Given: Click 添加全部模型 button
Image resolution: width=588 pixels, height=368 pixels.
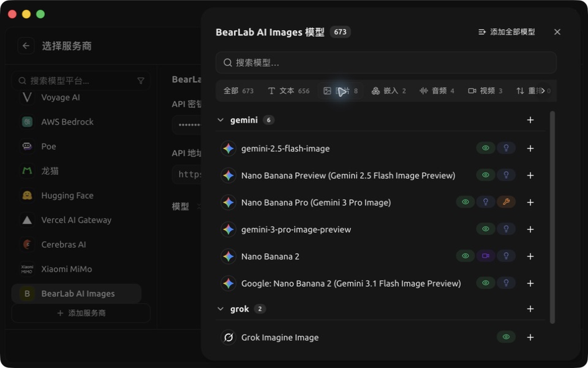Looking at the screenshot, I should point(507,32).
